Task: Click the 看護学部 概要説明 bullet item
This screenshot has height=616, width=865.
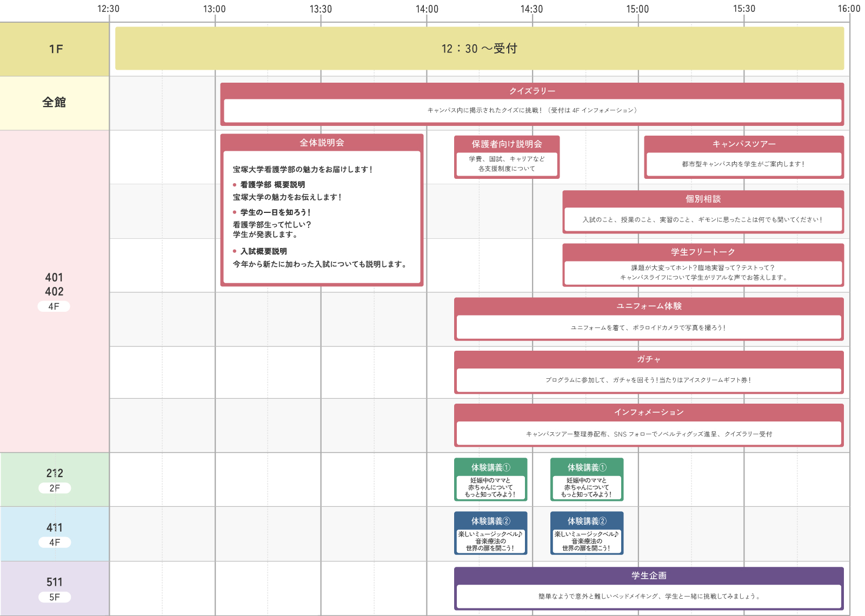Action: (272, 185)
